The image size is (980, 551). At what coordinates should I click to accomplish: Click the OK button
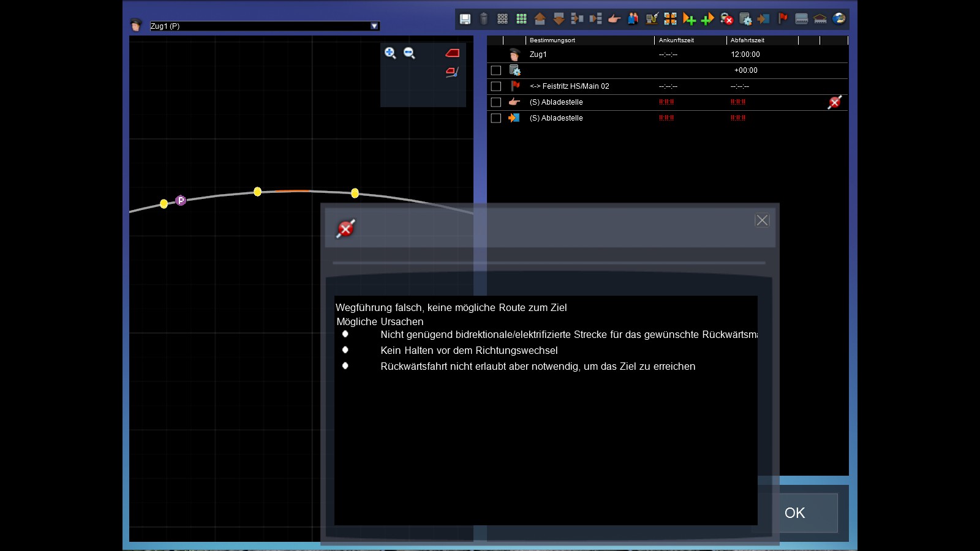click(795, 513)
